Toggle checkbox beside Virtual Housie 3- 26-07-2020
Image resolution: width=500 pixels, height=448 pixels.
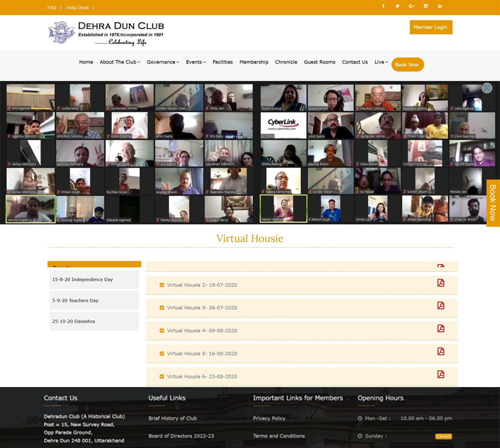click(161, 308)
